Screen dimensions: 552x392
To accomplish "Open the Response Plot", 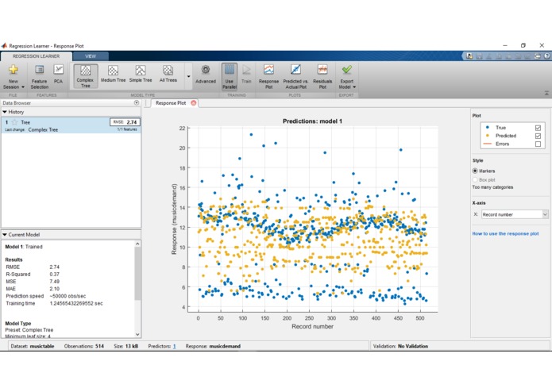I will (x=268, y=77).
